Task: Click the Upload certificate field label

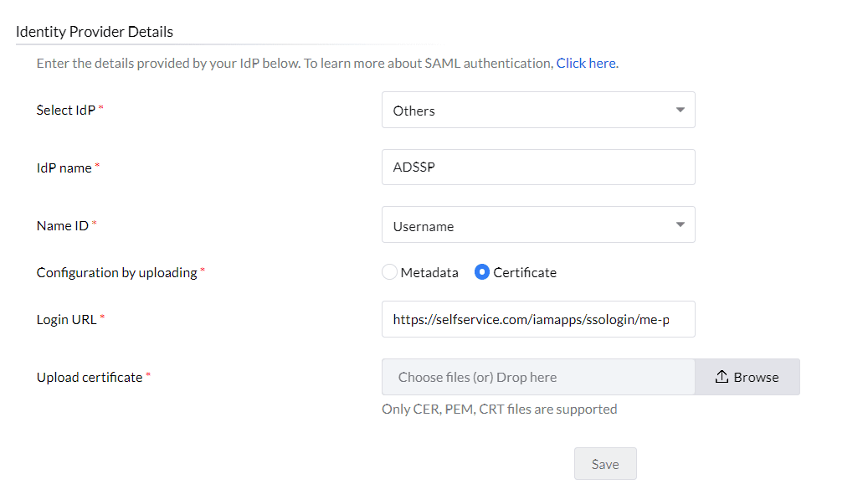Action: [90, 377]
